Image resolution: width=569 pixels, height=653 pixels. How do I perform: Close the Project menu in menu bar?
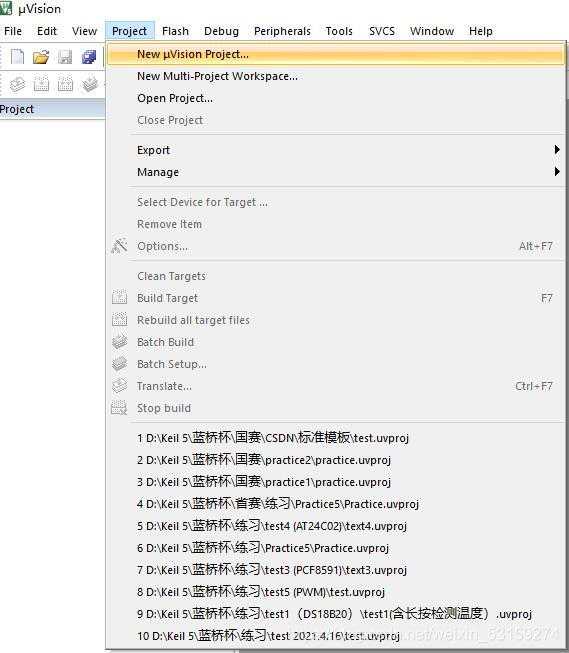tap(130, 31)
